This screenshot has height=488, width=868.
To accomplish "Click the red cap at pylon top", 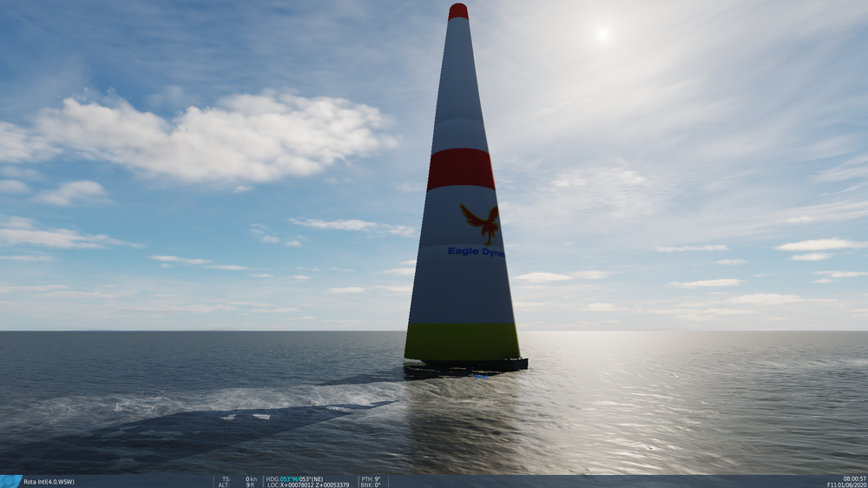I will [458, 11].
